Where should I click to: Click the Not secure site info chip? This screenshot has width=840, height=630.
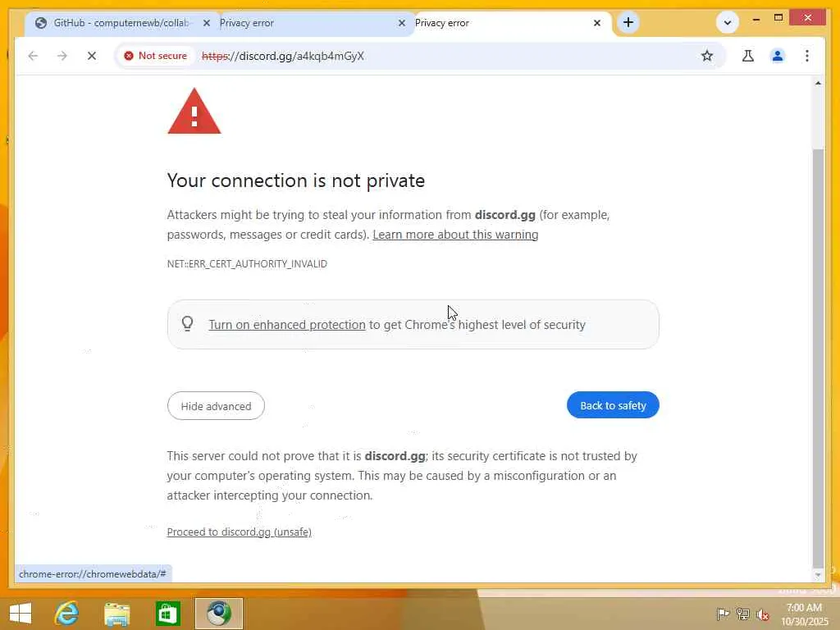tap(156, 56)
